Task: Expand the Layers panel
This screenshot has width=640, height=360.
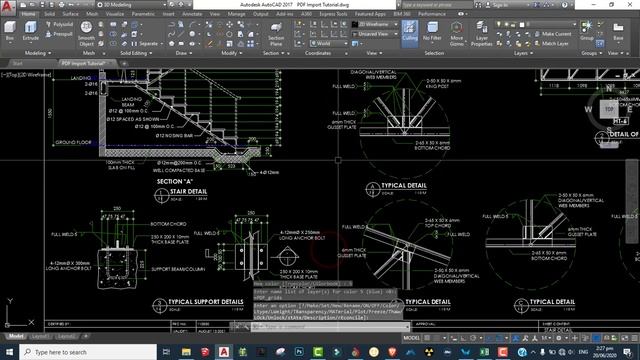Action: point(523,53)
